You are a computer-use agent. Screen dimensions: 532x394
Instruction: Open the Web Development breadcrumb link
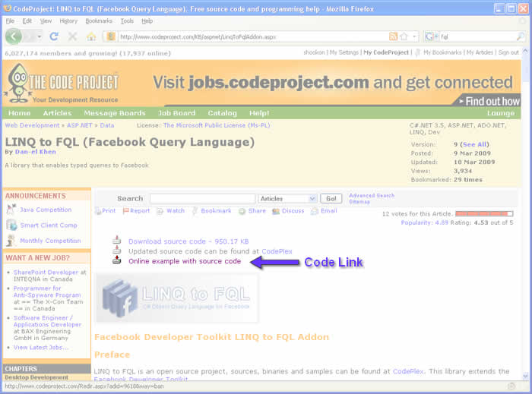point(32,125)
